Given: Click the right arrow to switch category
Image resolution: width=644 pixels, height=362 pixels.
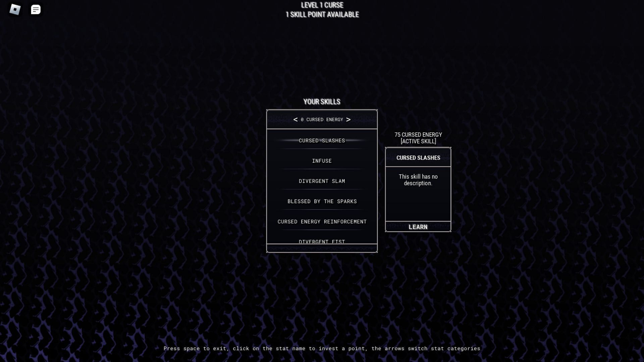Looking at the screenshot, I should 349,119.
